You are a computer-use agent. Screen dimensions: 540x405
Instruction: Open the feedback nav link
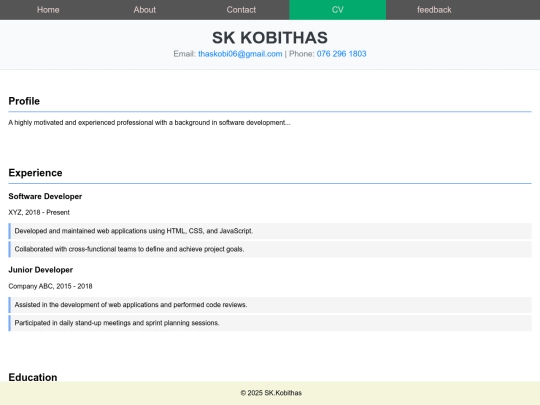(434, 10)
